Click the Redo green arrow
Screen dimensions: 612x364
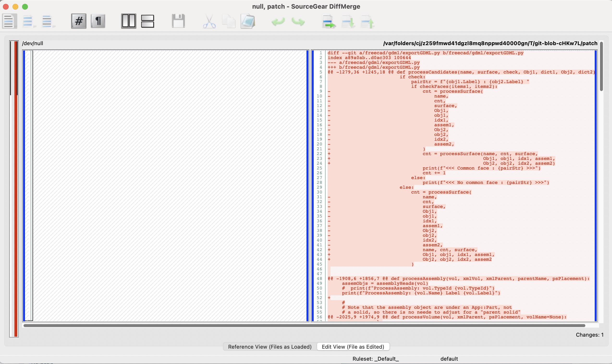pos(298,22)
